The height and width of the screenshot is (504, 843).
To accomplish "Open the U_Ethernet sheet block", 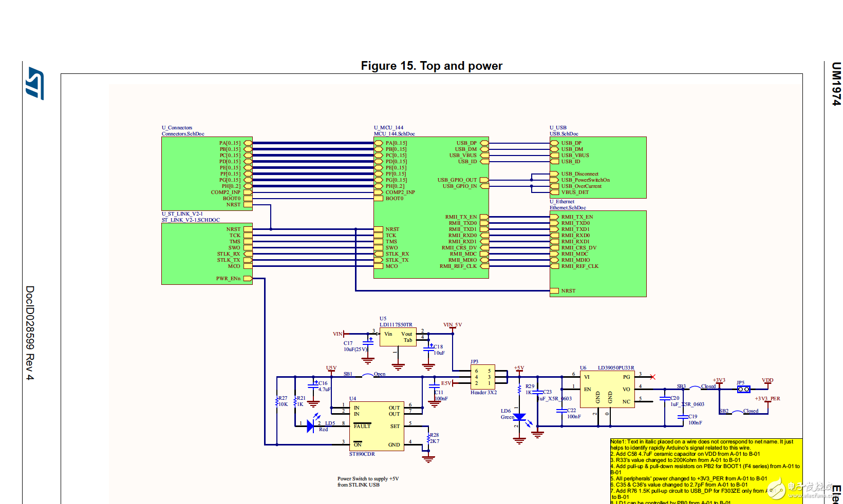I will (598, 254).
